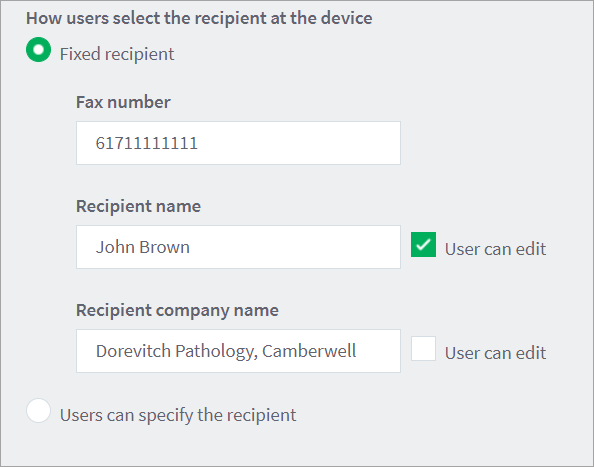Image resolution: width=594 pixels, height=467 pixels.
Task: Click User can edit label beside John Brown
Action: point(495,249)
